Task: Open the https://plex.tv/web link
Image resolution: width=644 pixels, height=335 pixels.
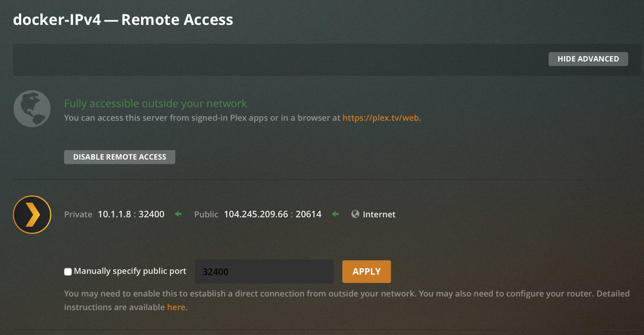Action: pos(381,118)
